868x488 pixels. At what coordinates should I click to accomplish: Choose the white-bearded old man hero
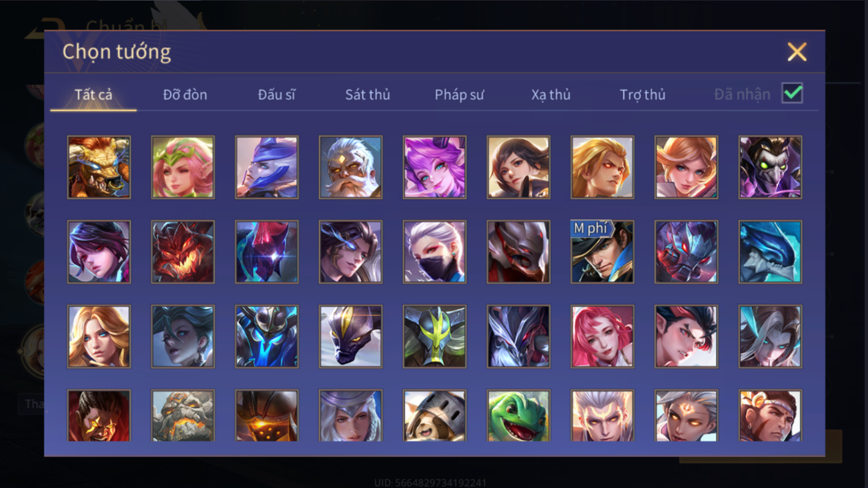[x=350, y=167]
